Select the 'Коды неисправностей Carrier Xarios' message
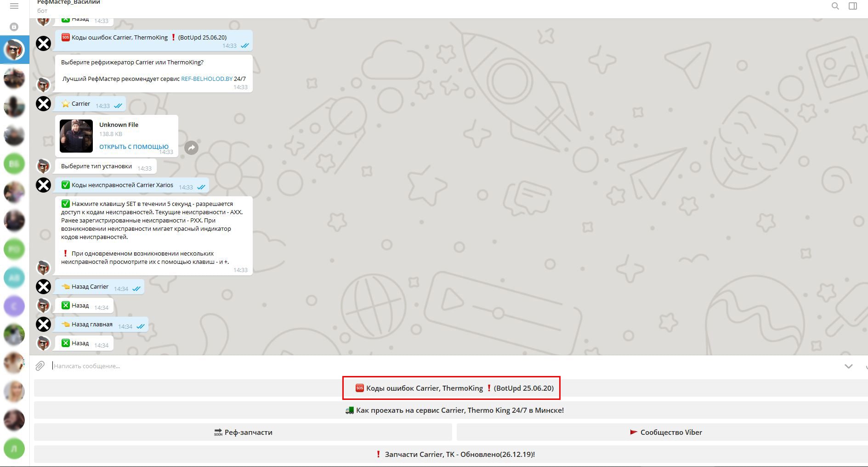 tap(132, 185)
